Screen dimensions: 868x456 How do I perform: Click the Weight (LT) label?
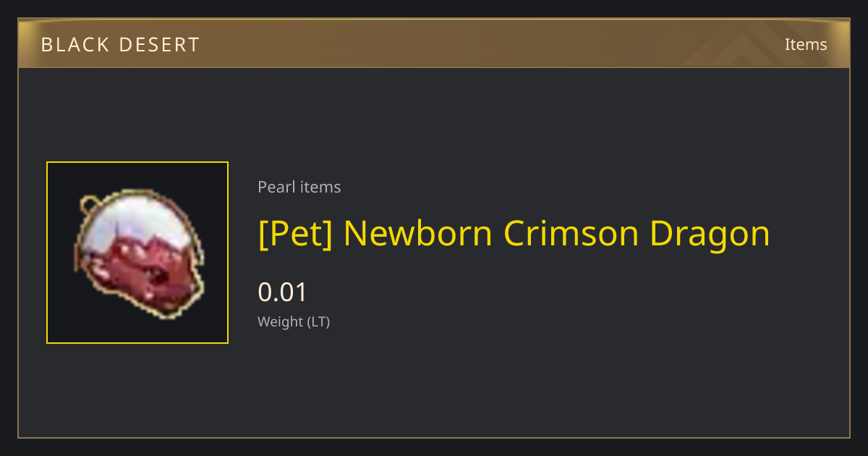294,321
